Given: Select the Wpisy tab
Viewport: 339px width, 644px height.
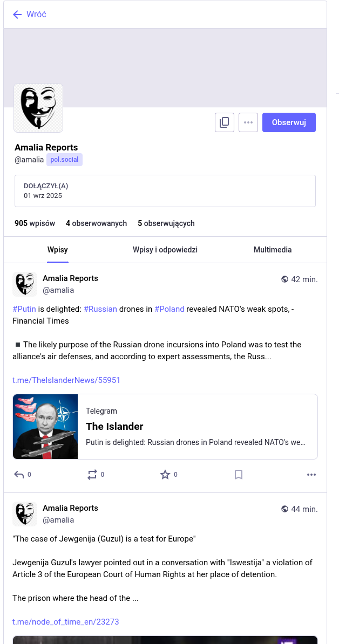Looking at the screenshot, I should point(58,250).
